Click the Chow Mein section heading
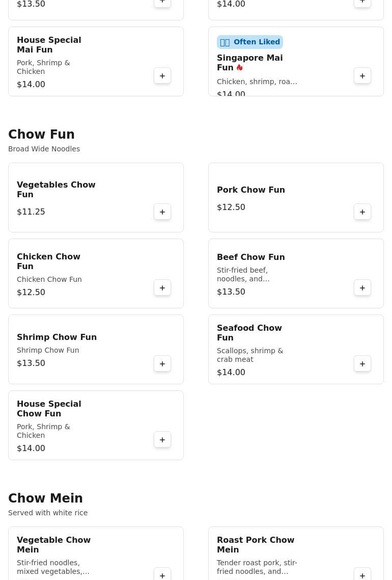The height and width of the screenshot is (580, 392). click(45, 498)
